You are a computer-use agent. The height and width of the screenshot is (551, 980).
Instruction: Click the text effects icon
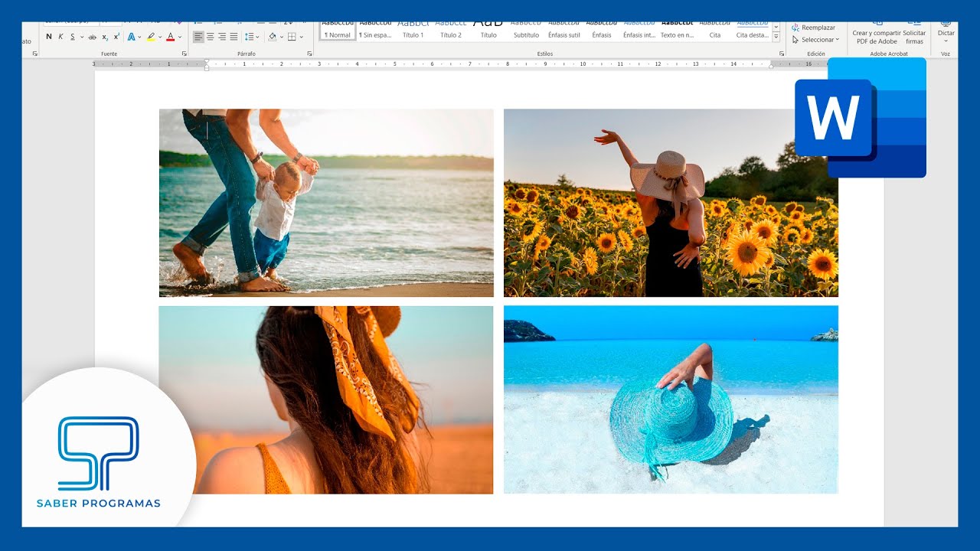(132, 37)
